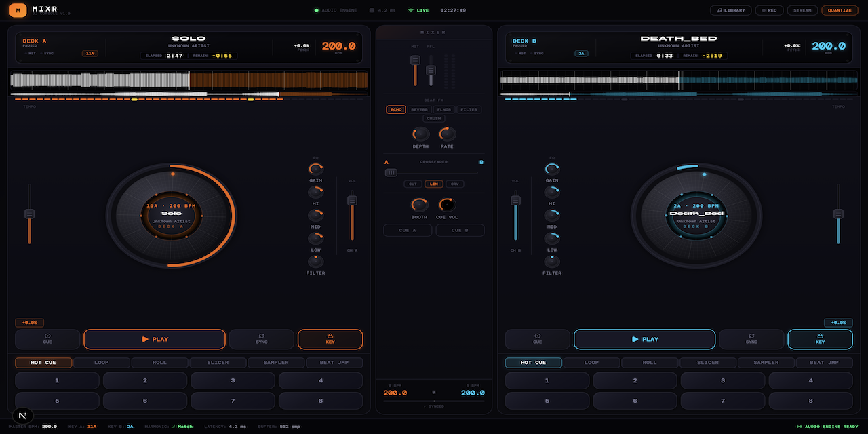
Task: Switch Deck A pads to SLICER mode
Action: (218, 363)
